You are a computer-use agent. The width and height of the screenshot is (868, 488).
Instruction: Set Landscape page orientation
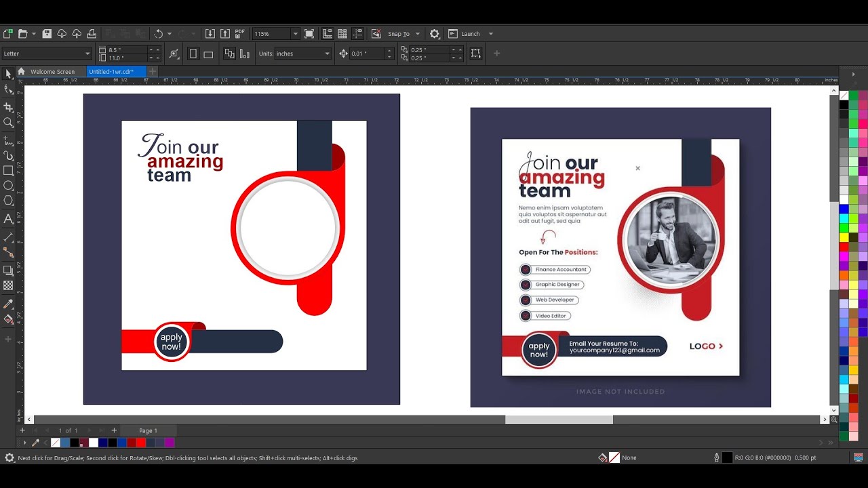208,54
